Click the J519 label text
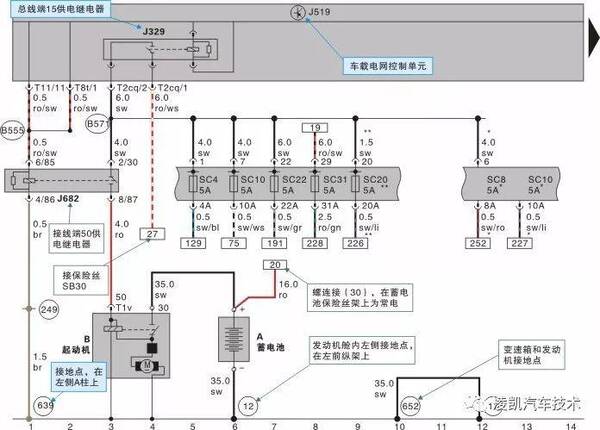This screenshot has width=600, height=430. [320, 12]
